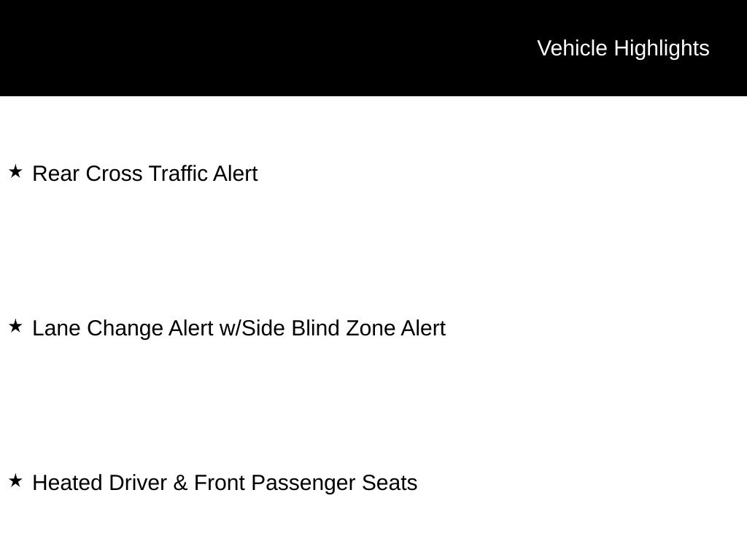Click the word Traffic in the first highlight

pos(178,174)
